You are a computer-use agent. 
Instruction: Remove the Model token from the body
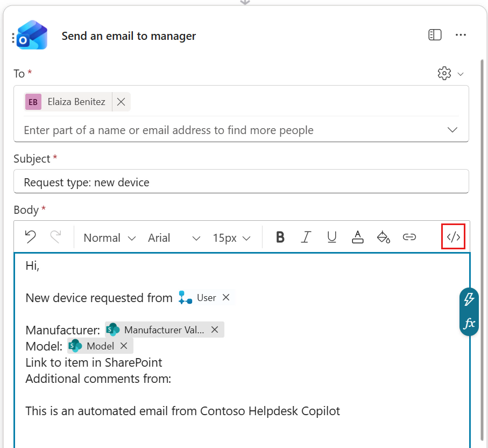pos(124,346)
